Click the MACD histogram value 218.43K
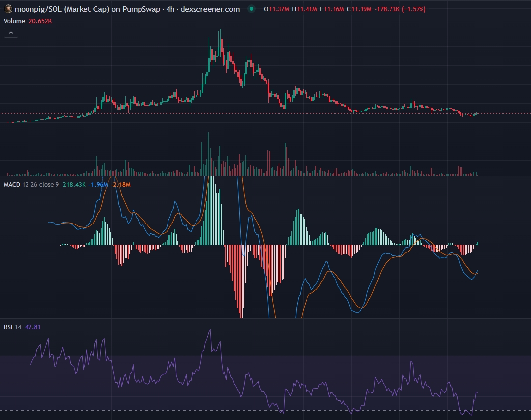The width and height of the screenshot is (531, 420). click(74, 185)
